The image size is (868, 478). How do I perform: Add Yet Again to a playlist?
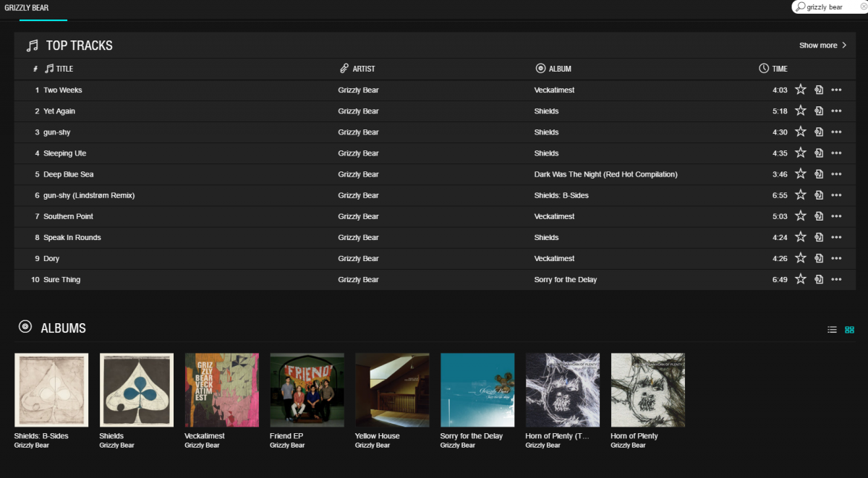(x=819, y=111)
